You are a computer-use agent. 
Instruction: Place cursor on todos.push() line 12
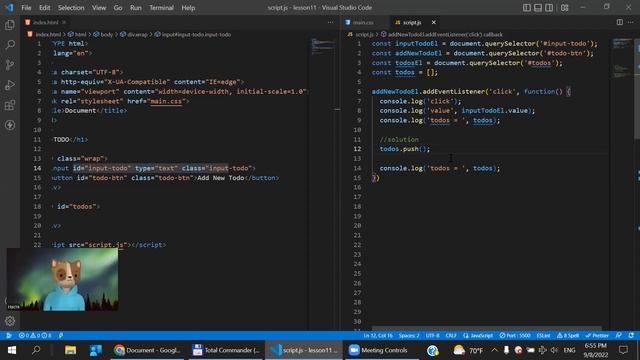pos(404,149)
